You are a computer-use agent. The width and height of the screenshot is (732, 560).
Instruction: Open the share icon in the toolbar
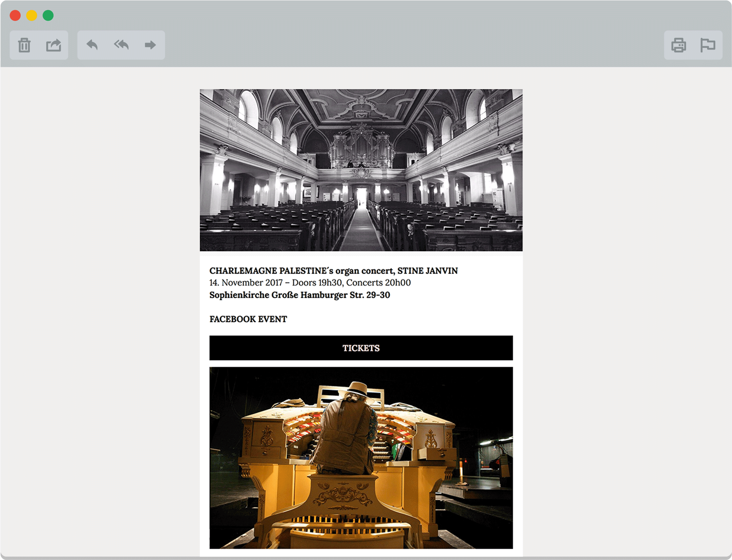click(54, 45)
